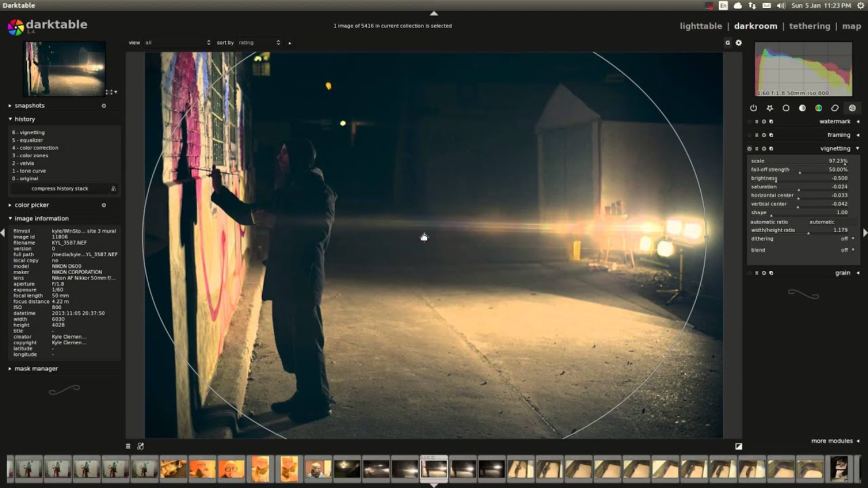The height and width of the screenshot is (488, 868).
Task: Reset the watermark module parameters
Action: 764,121
